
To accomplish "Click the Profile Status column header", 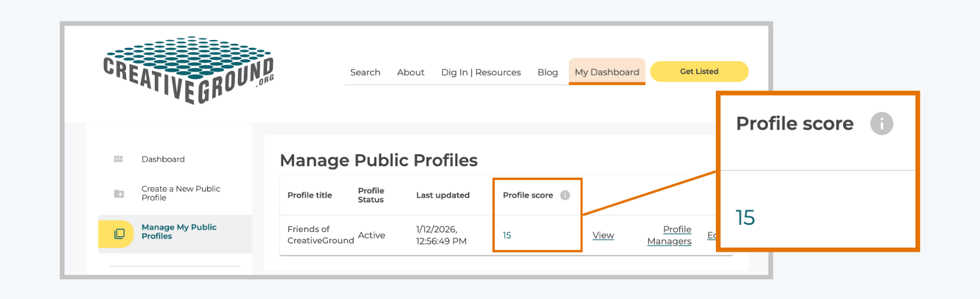I will (371, 196).
